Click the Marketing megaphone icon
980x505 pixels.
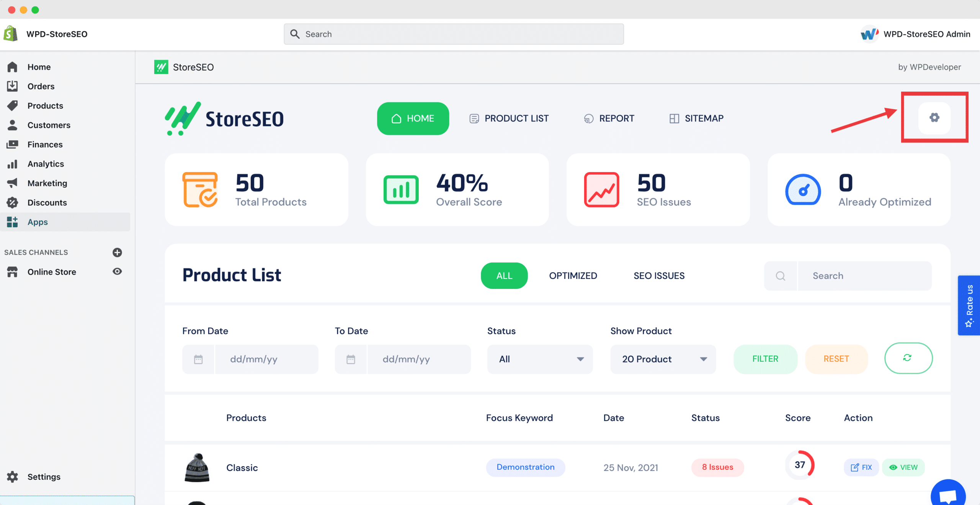12,183
